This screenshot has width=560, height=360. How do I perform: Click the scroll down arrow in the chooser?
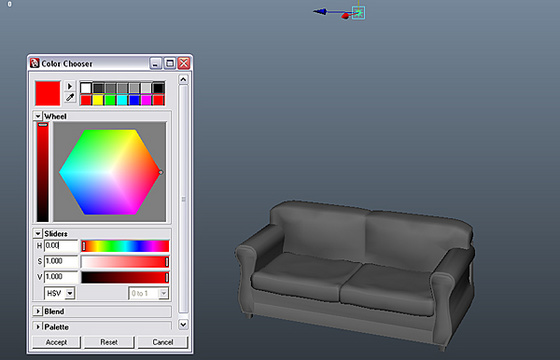(x=183, y=324)
